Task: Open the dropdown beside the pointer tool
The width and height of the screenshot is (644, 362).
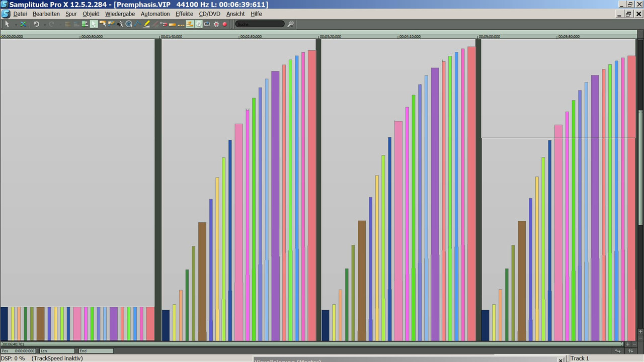Action: coord(16,24)
